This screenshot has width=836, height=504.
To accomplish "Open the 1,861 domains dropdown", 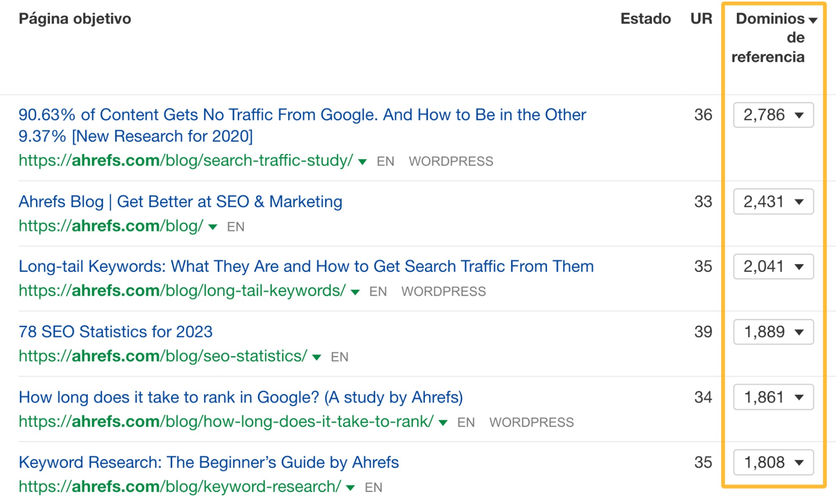I will pyautogui.click(x=799, y=398).
